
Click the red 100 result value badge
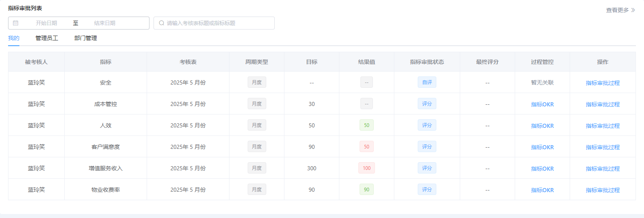tap(366, 168)
